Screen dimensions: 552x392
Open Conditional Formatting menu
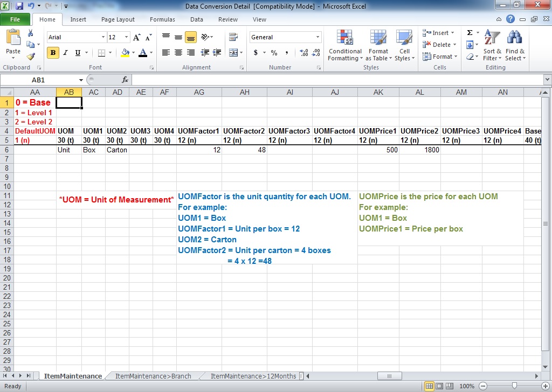click(x=345, y=45)
